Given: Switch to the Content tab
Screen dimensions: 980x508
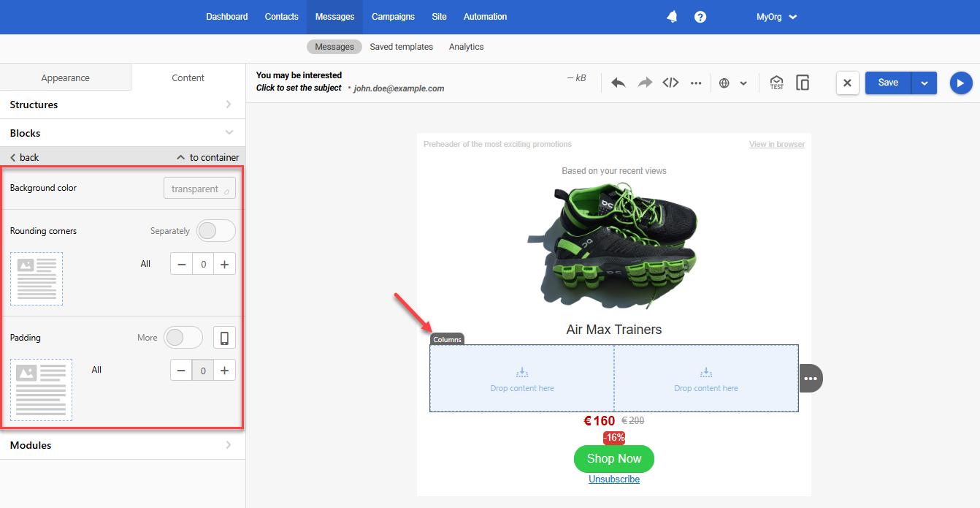Looking at the screenshot, I should pos(188,77).
